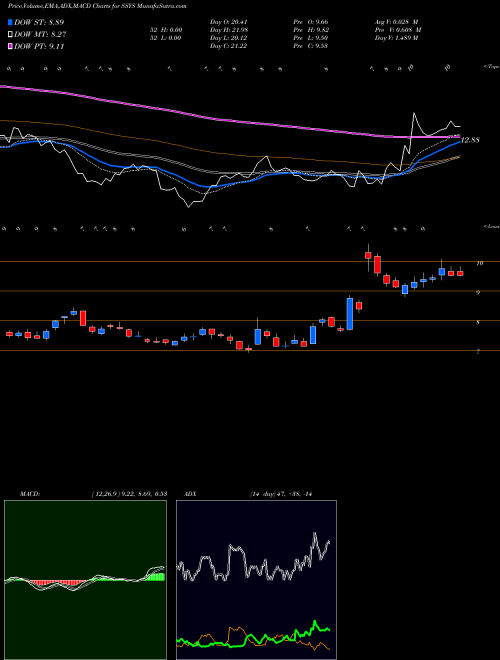Viewport: 500px width, 660px height.
Task: Click the green MACD histogram bars at right
Action: coord(155,577)
